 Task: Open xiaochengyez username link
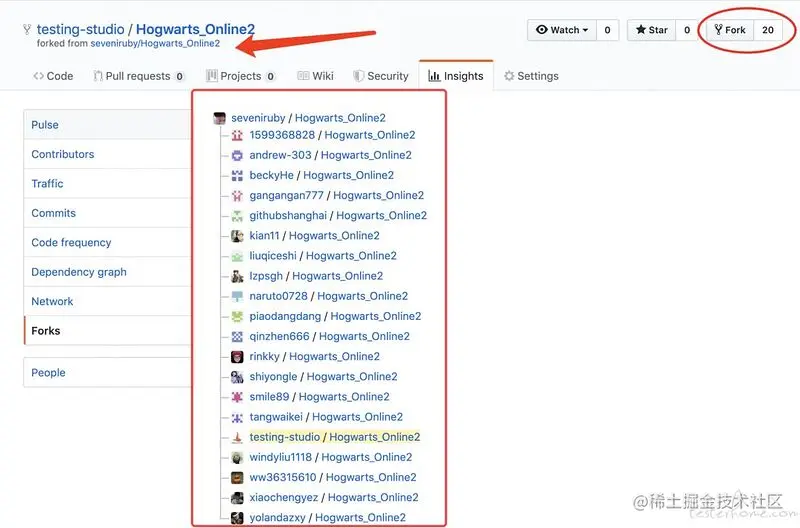coord(284,497)
